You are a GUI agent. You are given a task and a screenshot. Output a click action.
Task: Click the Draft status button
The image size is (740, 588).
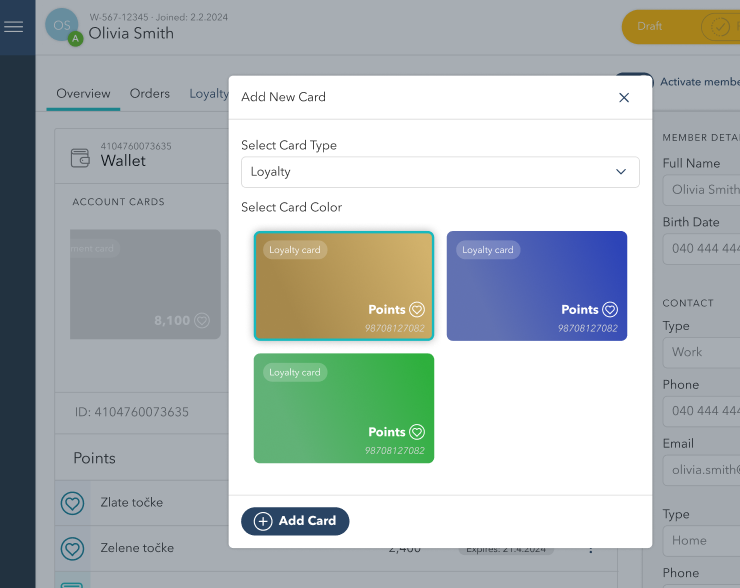tap(649, 26)
